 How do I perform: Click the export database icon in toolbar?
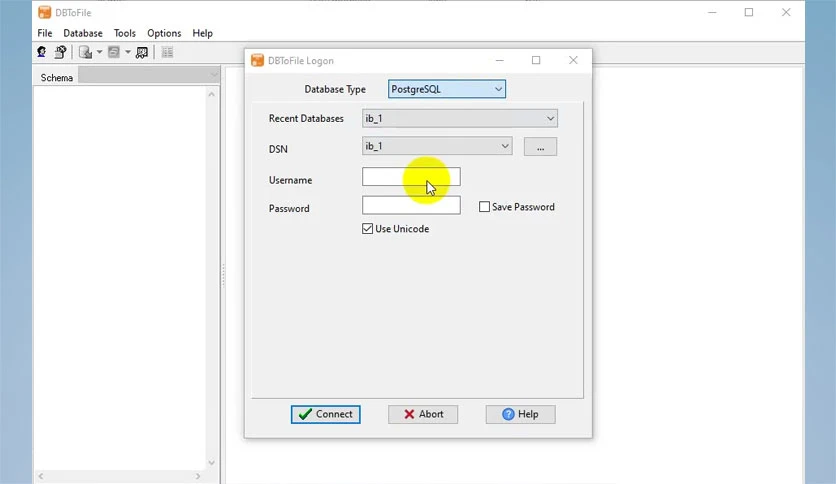click(85, 52)
